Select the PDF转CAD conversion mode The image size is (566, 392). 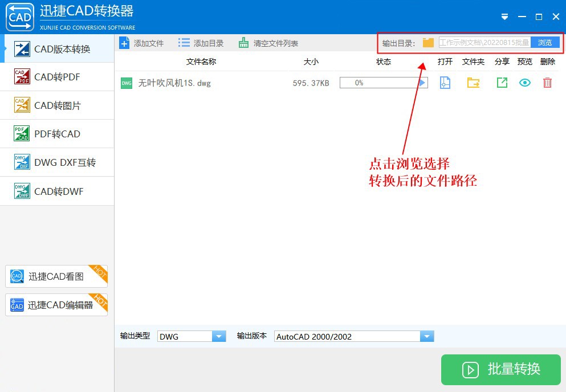click(57, 134)
